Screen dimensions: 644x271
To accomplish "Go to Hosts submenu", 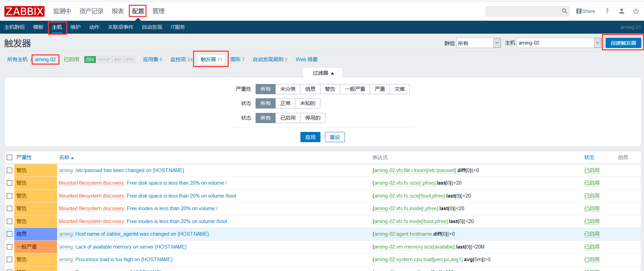I will click(57, 27).
